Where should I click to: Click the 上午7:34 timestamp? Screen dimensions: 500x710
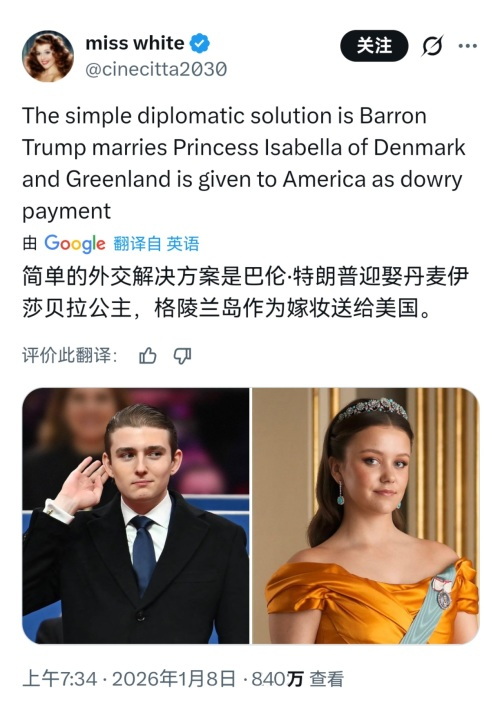click(x=59, y=679)
